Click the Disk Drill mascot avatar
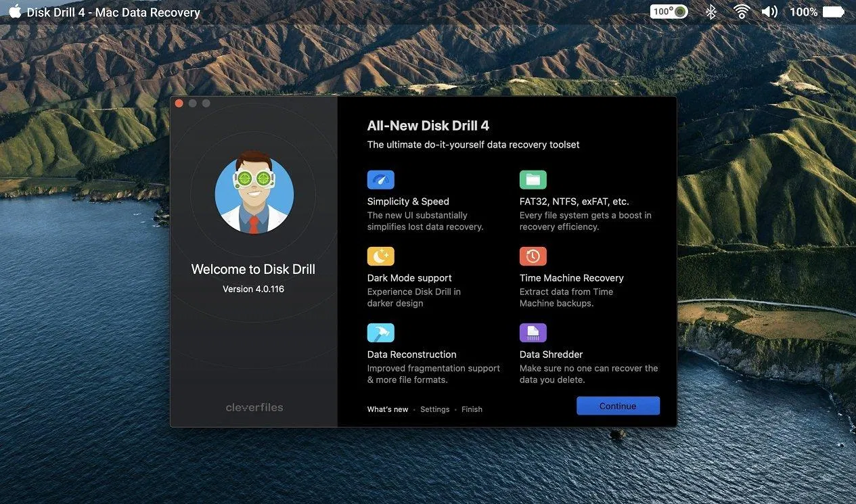The height and width of the screenshot is (504, 856). (254, 194)
